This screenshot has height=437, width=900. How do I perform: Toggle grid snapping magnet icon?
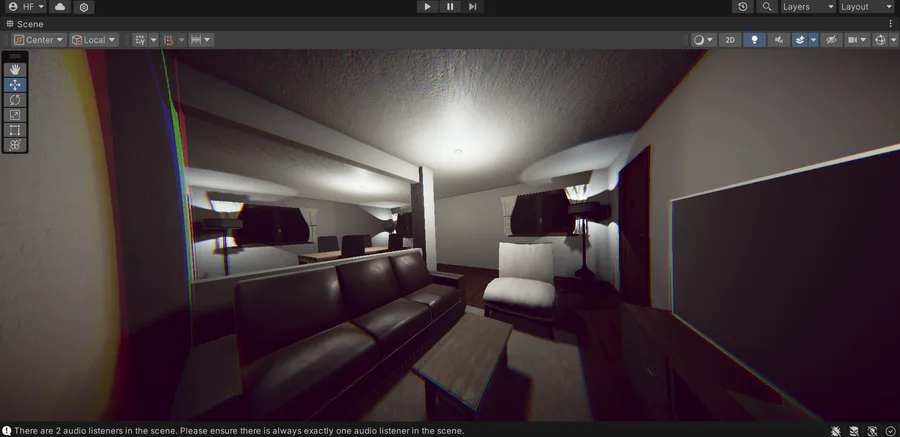pyautogui.click(x=168, y=40)
